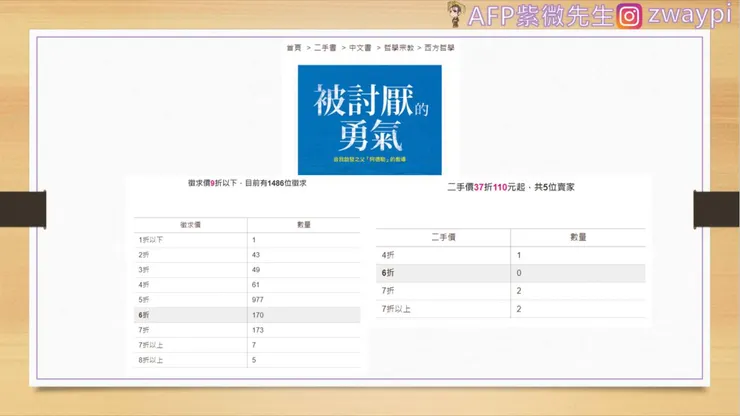Click quantity 173 in the 7折 row
The width and height of the screenshot is (740, 416).
pyautogui.click(x=258, y=330)
